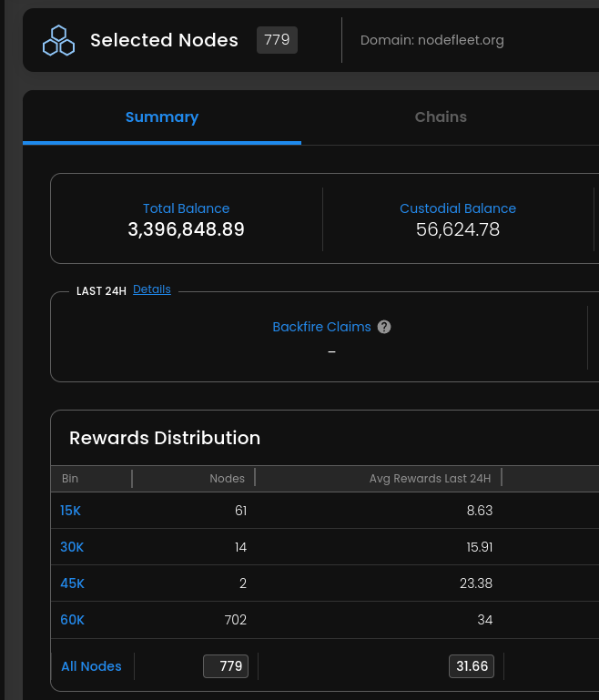599x700 pixels.
Task: Click the 56,624.78 custodial balance value
Action: 458,229
